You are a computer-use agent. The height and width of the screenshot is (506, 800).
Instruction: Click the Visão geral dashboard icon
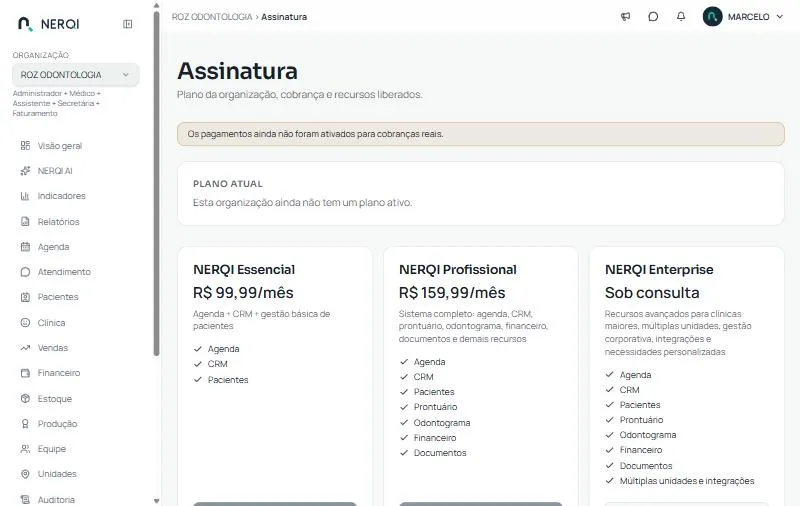pyautogui.click(x=25, y=146)
